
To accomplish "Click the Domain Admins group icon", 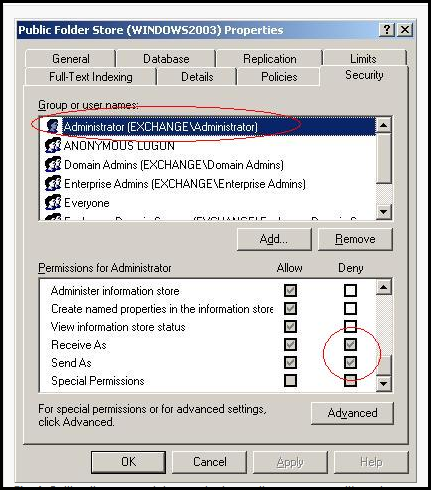I will [x=53, y=164].
